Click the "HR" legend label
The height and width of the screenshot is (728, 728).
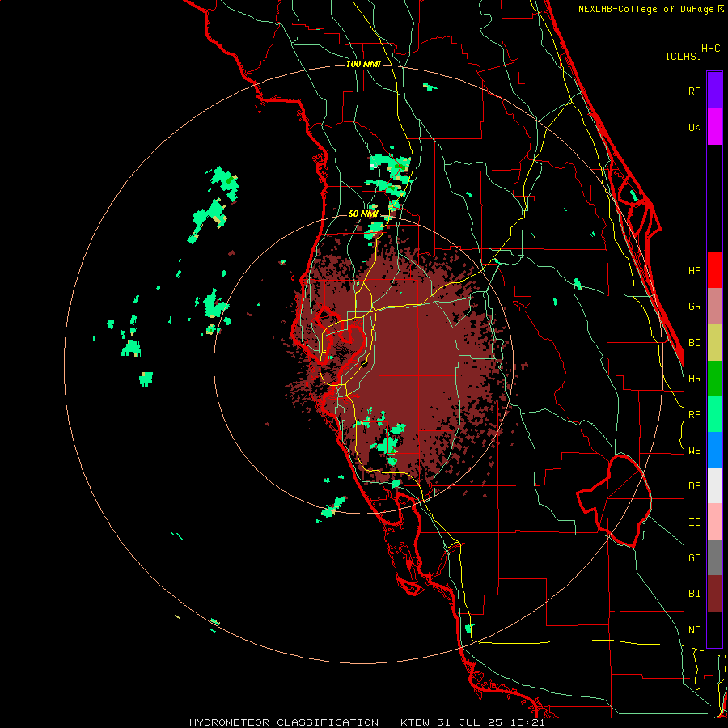click(x=695, y=379)
